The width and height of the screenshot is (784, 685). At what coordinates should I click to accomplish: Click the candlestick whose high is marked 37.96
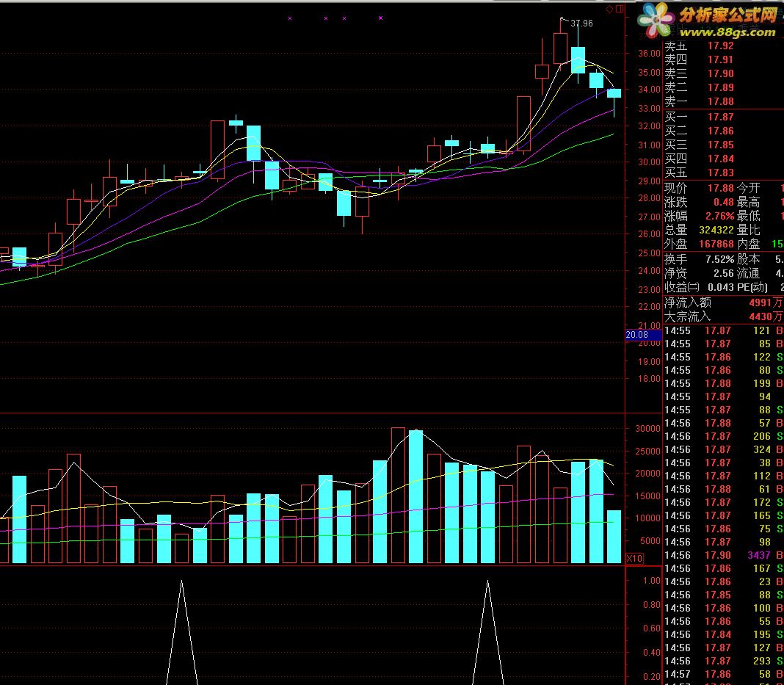click(560, 48)
